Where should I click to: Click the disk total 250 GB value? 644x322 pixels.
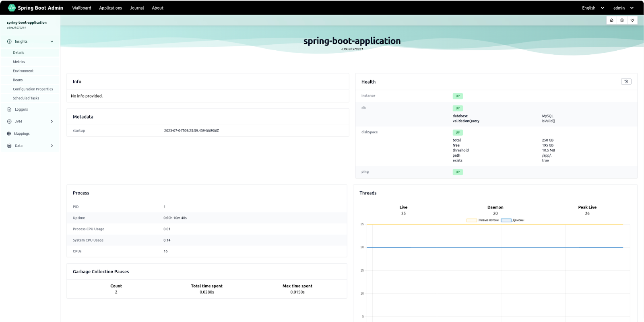point(547,140)
